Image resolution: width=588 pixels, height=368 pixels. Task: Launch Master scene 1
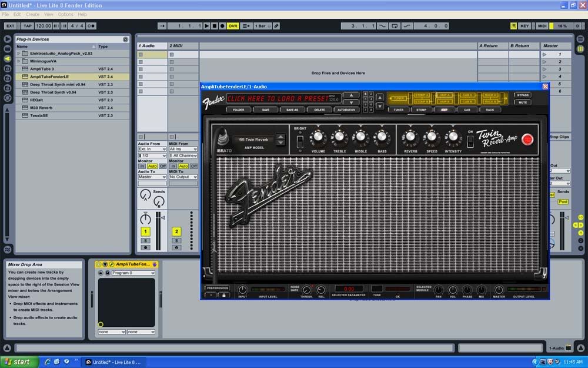tap(544, 54)
